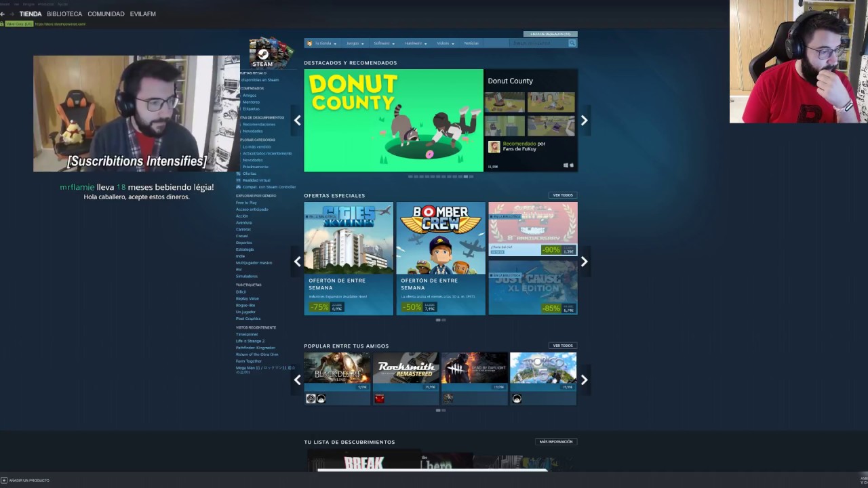Click the Amigos sidebar link
868x488 pixels.
(x=250, y=96)
